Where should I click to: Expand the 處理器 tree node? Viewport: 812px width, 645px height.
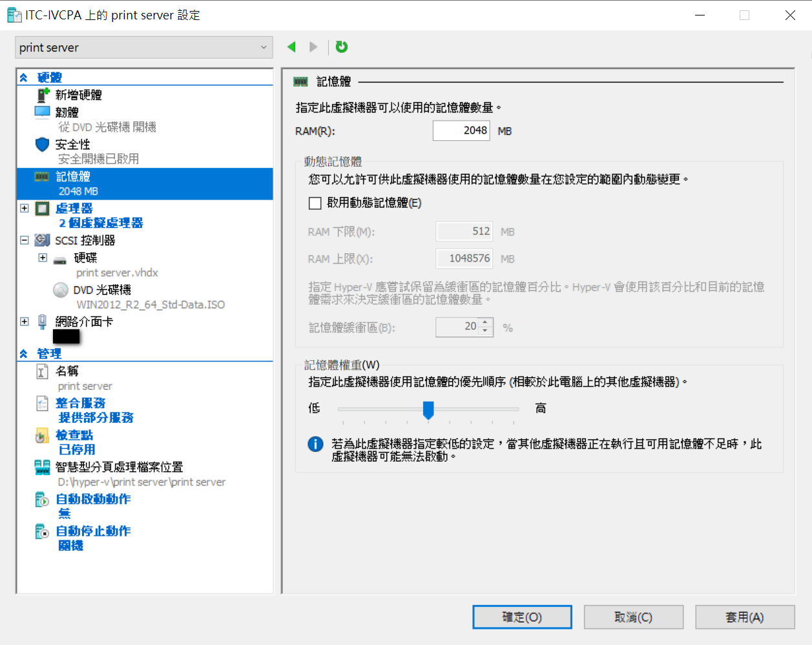pos(25,209)
